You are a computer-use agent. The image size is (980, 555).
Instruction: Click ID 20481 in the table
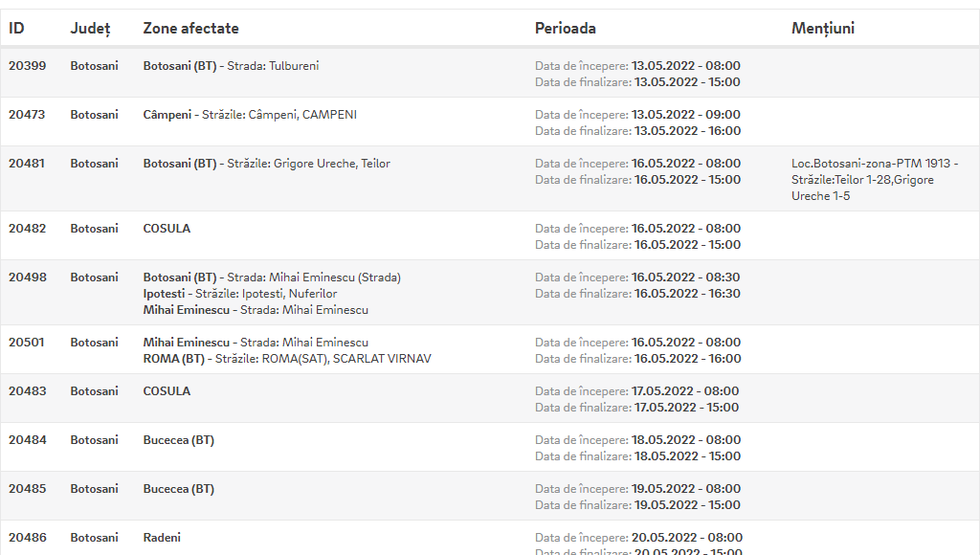click(x=27, y=163)
